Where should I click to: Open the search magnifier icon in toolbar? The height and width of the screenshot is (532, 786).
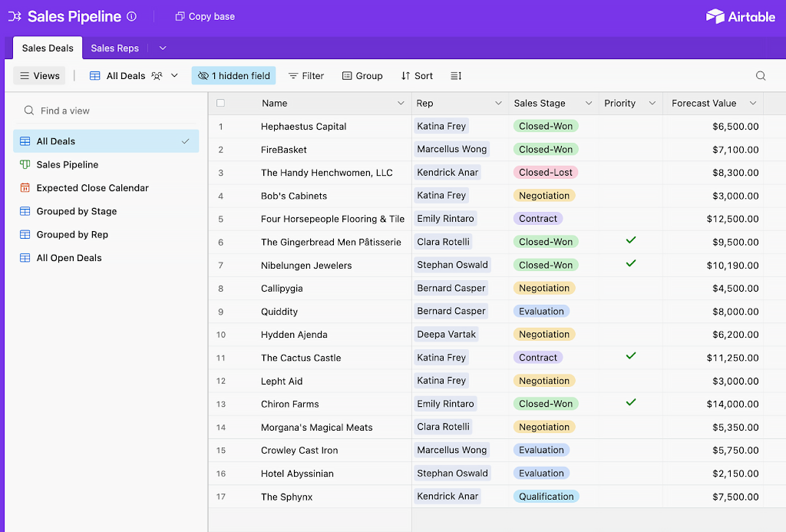click(761, 76)
